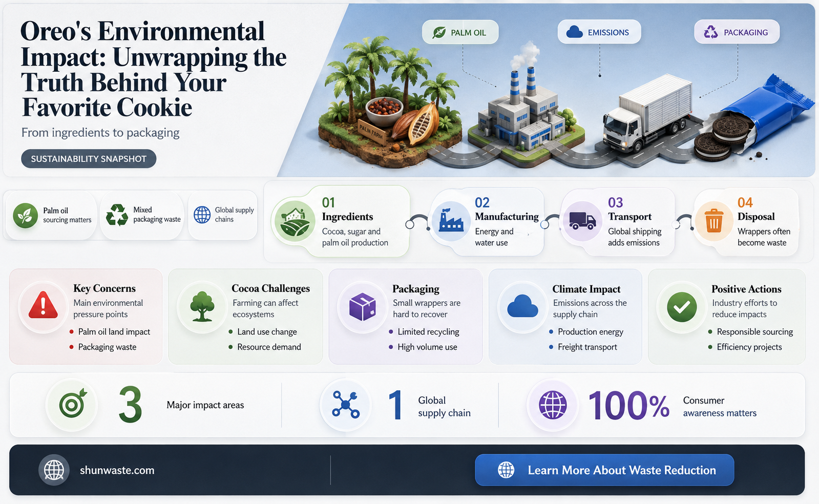Click the Small wrappers are hard to recover text
This screenshot has height=504, width=819.
(x=427, y=308)
